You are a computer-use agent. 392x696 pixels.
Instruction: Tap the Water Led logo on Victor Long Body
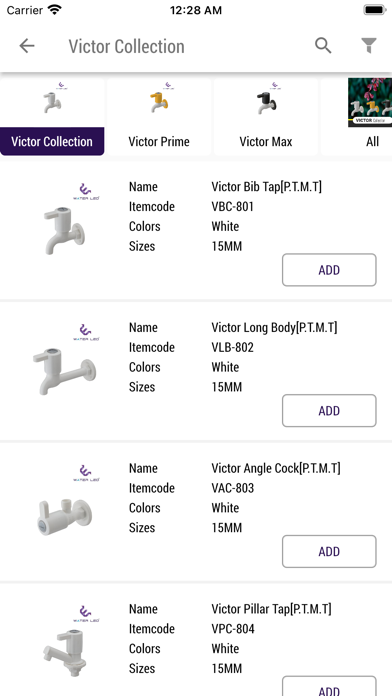coord(86,332)
